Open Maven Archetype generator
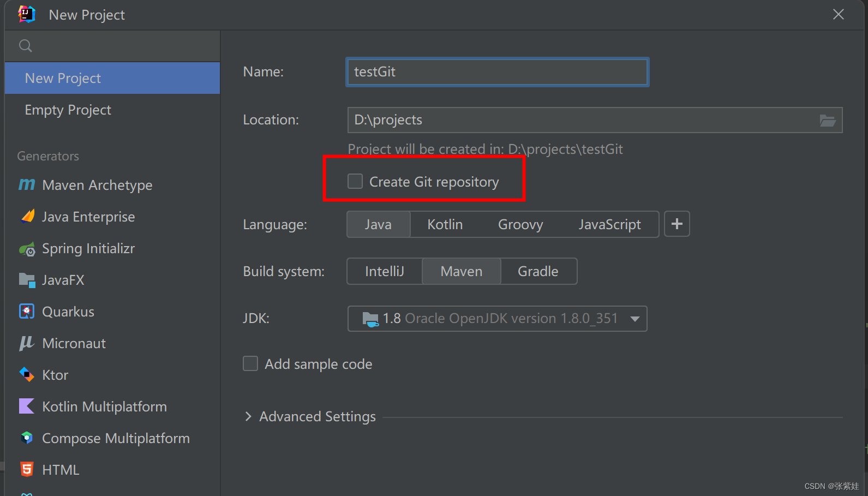This screenshot has width=868, height=496. pos(112,185)
